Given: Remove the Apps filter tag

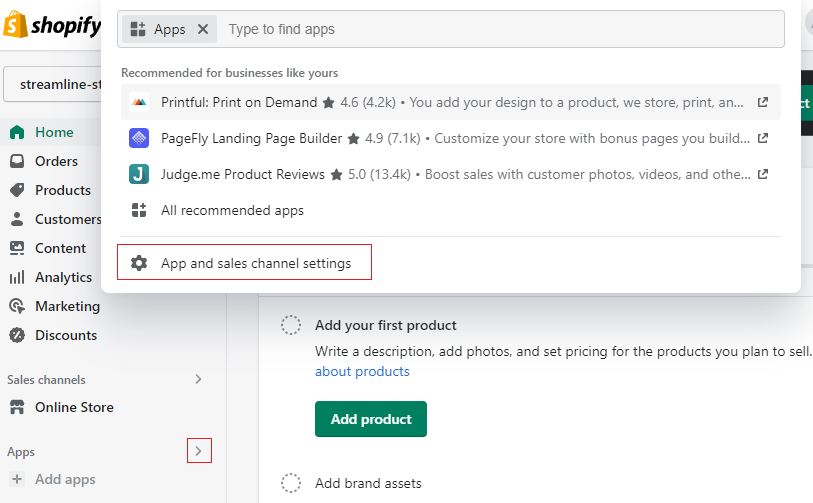Looking at the screenshot, I should [x=203, y=29].
